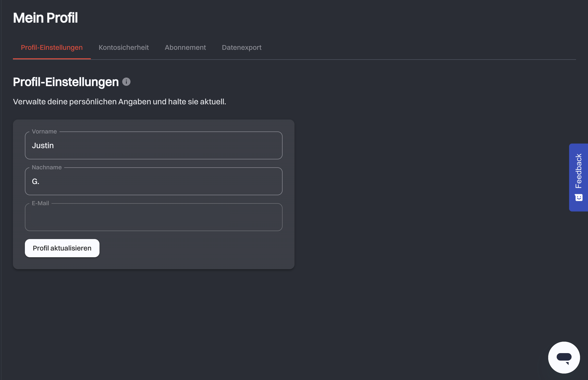Click the Profil-Einstellungen section heading text
Viewport: 588px width, 380px height.
point(66,82)
